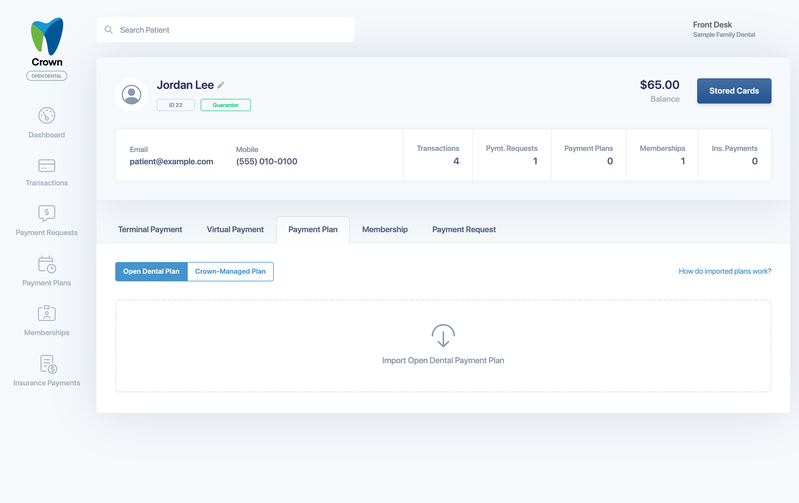
Task: Open 'How do imported plans work?' link
Action: coord(725,271)
